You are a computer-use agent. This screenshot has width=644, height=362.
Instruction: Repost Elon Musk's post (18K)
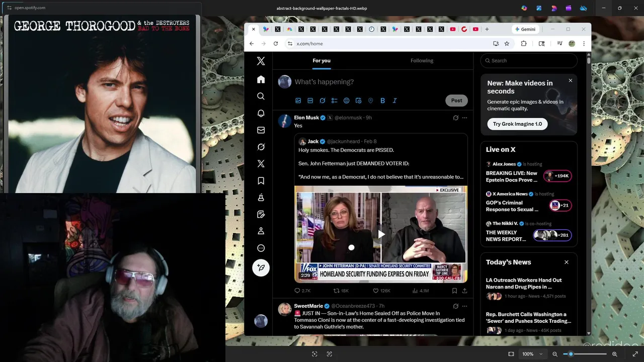pos(341,291)
